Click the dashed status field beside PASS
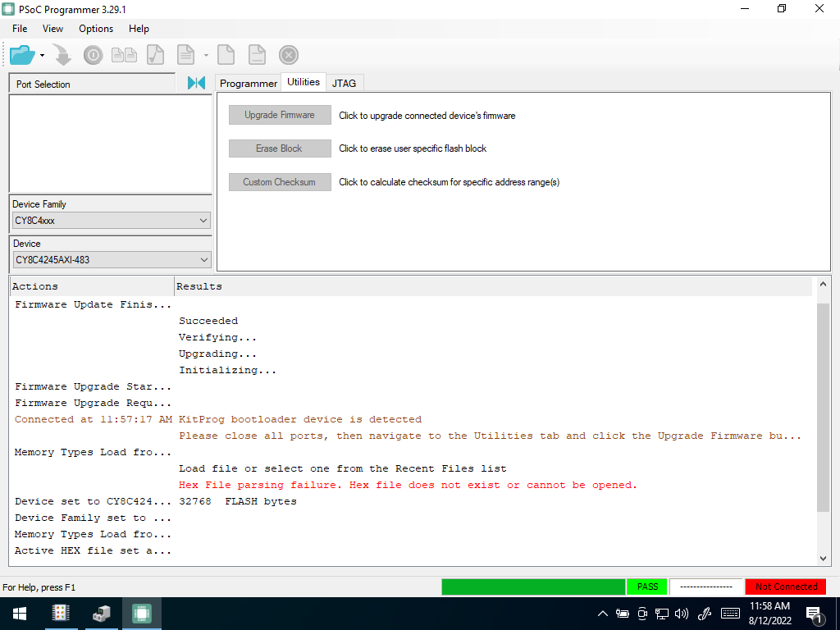The width and height of the screenshot is (840, 630). 706,587
